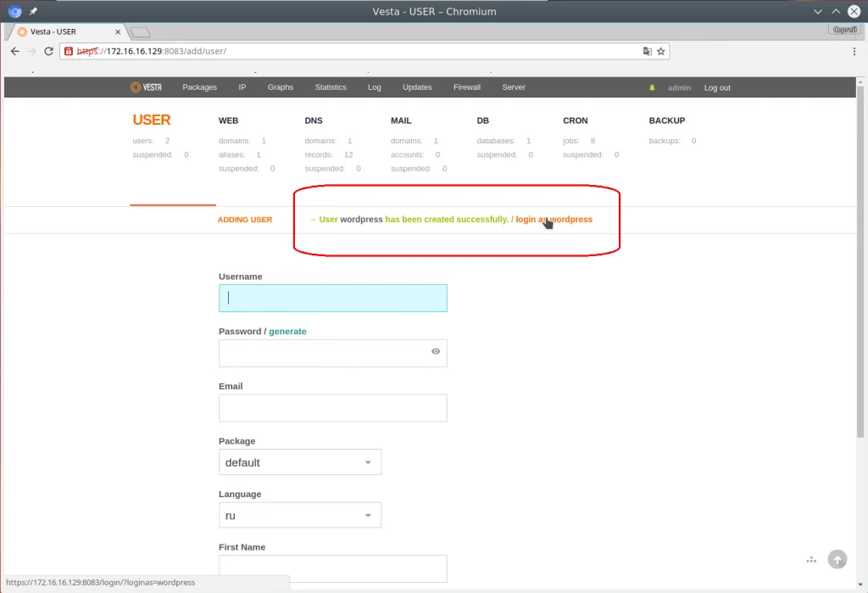
Task: Close the Vesta - USER tab
Action: click(118, 32)
